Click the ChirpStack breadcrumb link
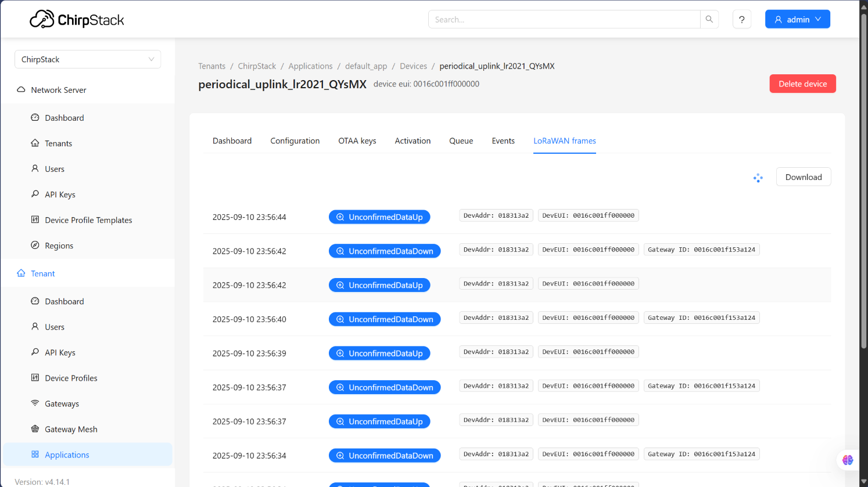This screenshot has width=868, height=487. coord(257,66)
